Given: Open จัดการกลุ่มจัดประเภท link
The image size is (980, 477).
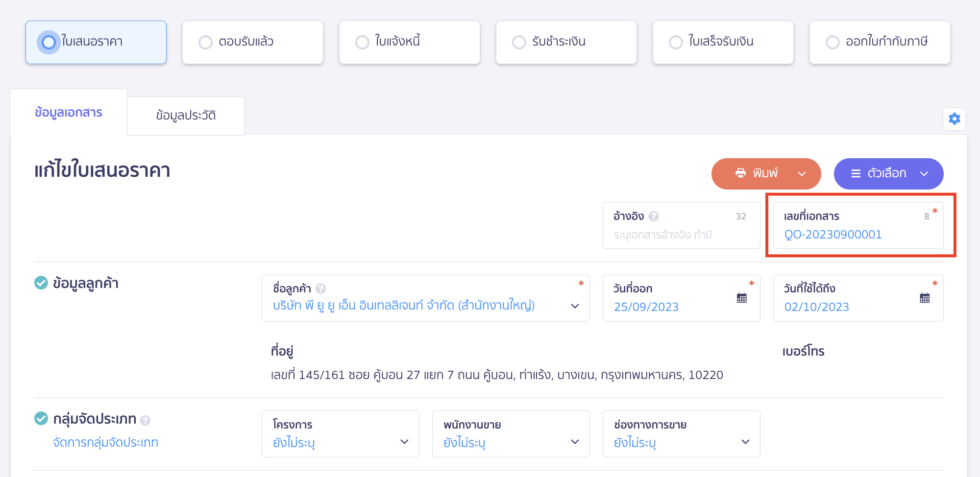Looking at the screenshot, I should pos(105,443).
